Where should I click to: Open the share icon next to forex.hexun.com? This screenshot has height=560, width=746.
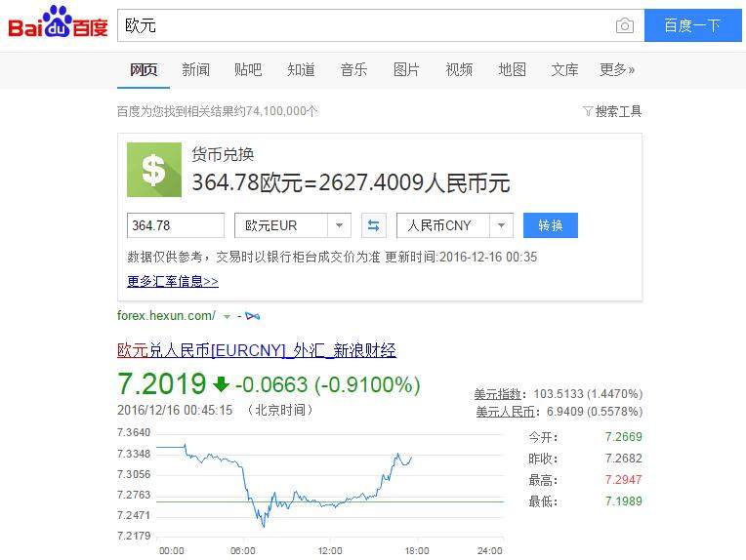point(253,316)
